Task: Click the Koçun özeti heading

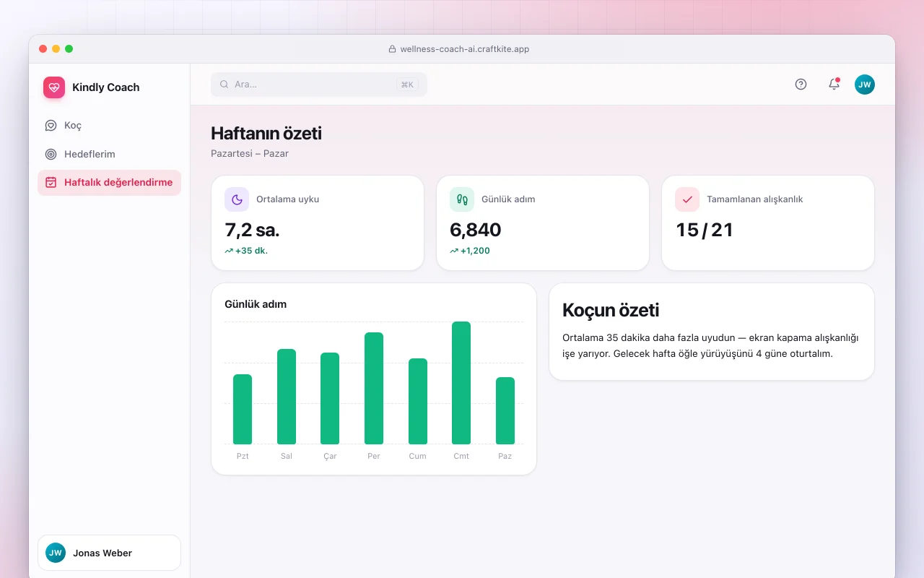Action: pyautogui.click(x=611, y=310)
